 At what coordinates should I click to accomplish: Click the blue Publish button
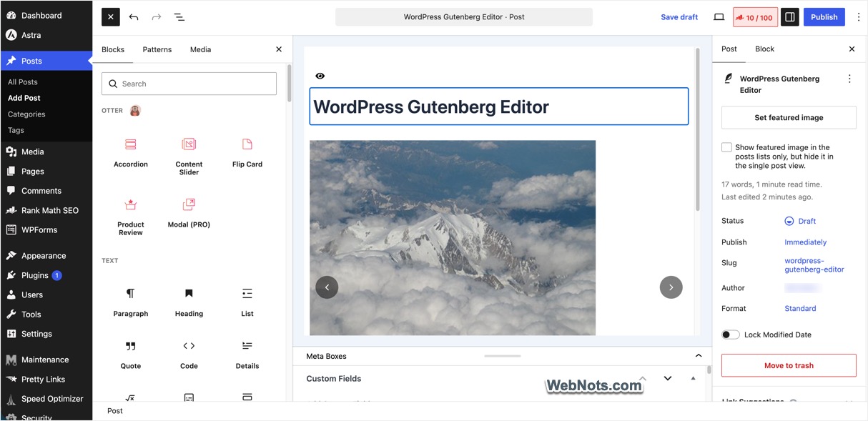[824, 17]
